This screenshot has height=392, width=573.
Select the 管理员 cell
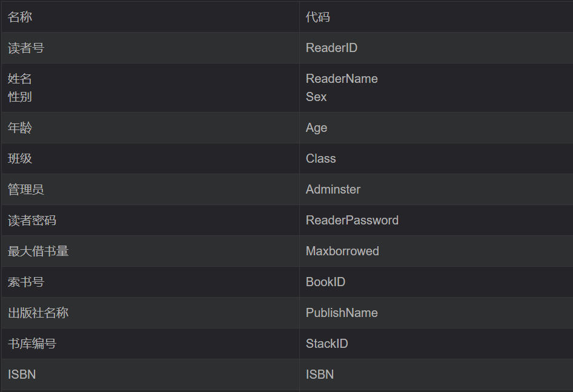click(26, 189)
